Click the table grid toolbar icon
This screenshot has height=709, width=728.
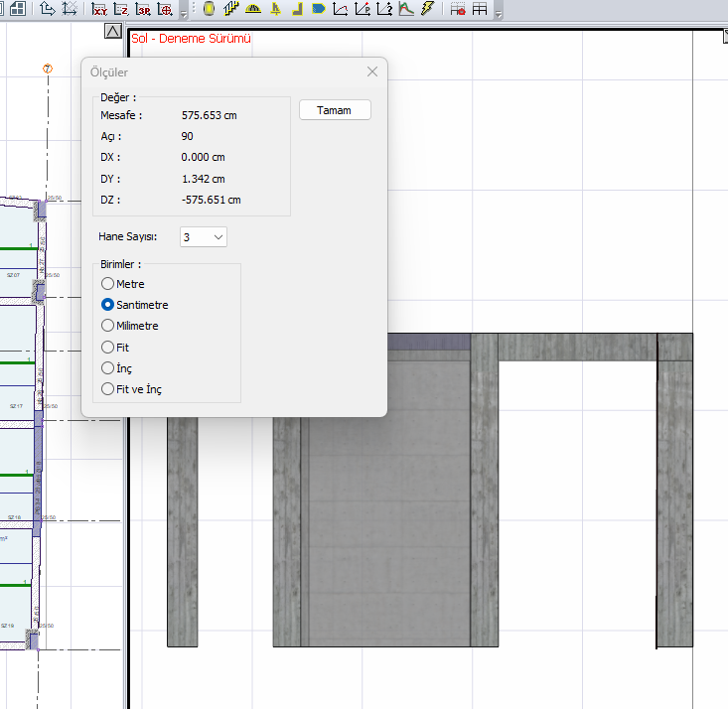(x=480, y=10)
